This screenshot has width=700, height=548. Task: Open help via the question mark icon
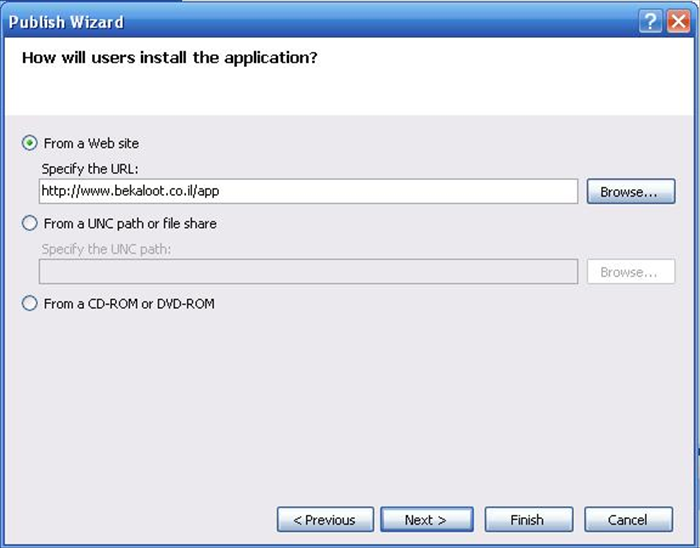(x=650, y=21)
